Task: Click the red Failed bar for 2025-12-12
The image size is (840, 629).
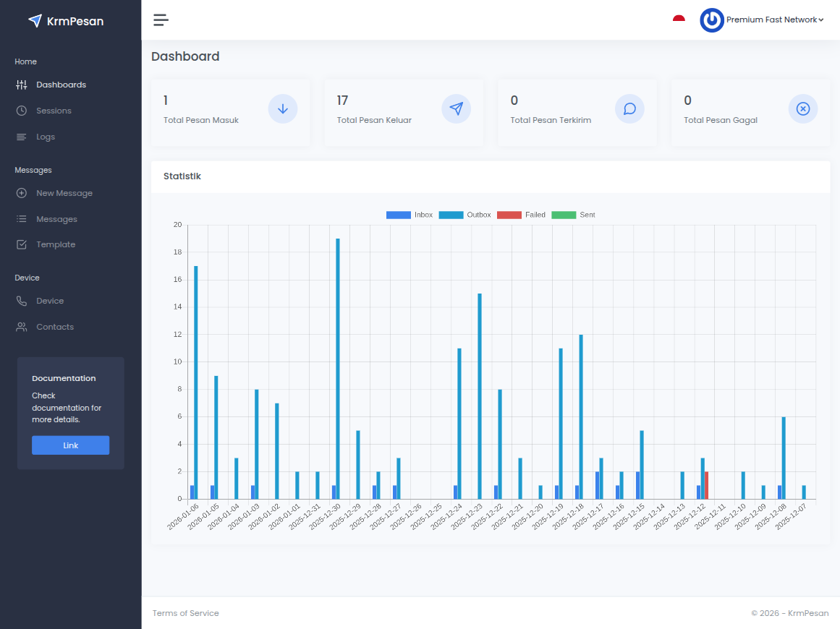Action: pyautogui.click(x=706, y=485)
